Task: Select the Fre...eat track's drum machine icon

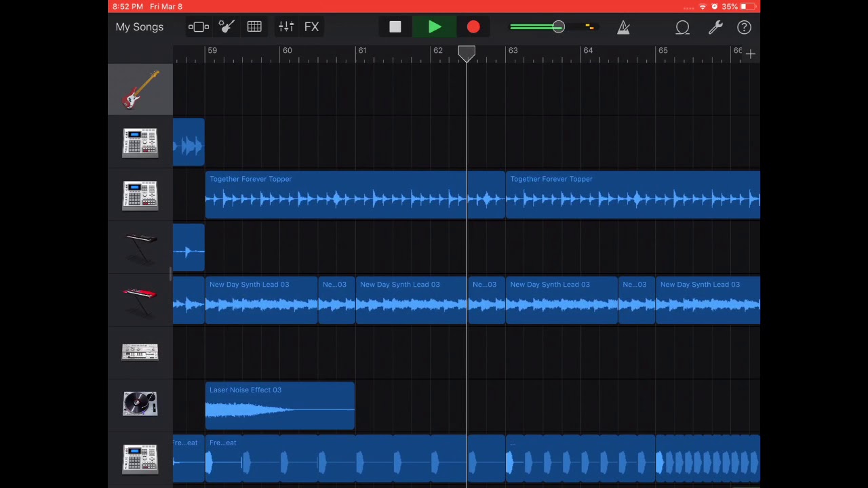Action: click(x=140, y=458)
